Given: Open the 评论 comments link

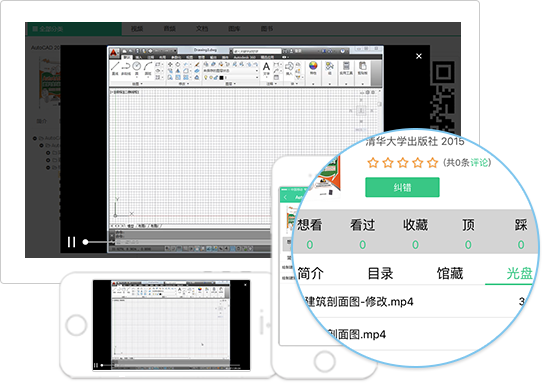Looking at the screenshot, I should point(479,162).
